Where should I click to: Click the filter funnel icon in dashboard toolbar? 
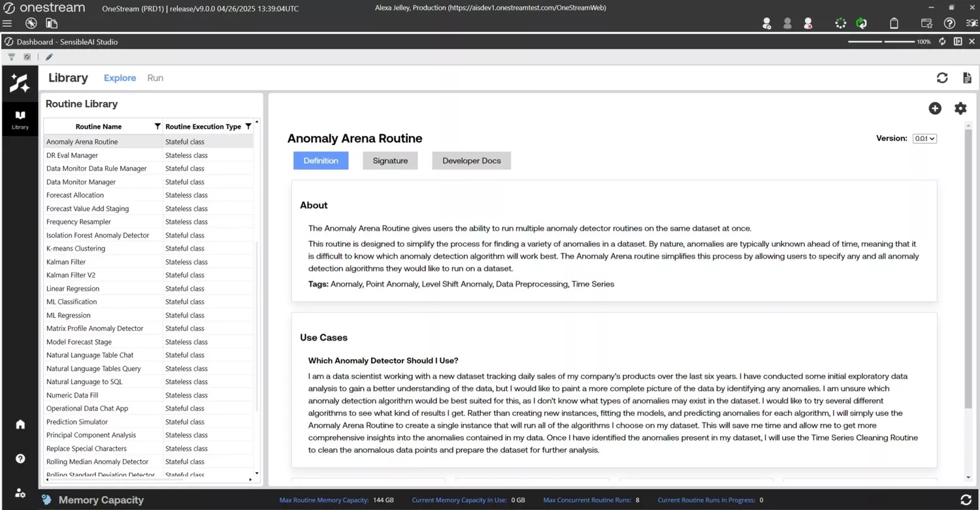(x=10, y=57)
